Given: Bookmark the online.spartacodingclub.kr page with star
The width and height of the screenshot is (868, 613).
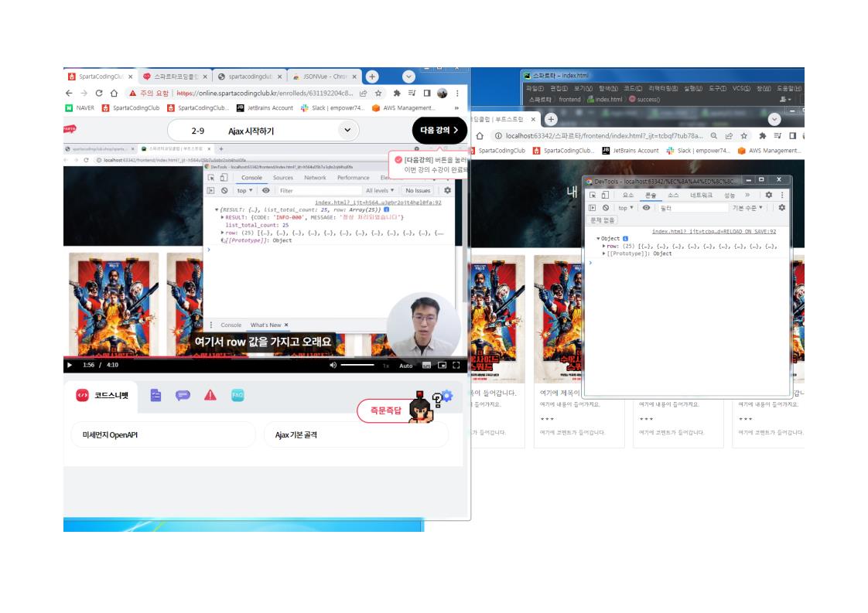Looking at the screenshot, I should (378, 93).
